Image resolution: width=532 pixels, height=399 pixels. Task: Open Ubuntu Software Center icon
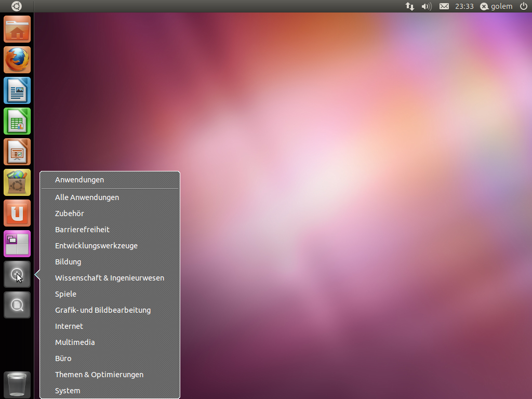tap(17, 182)
